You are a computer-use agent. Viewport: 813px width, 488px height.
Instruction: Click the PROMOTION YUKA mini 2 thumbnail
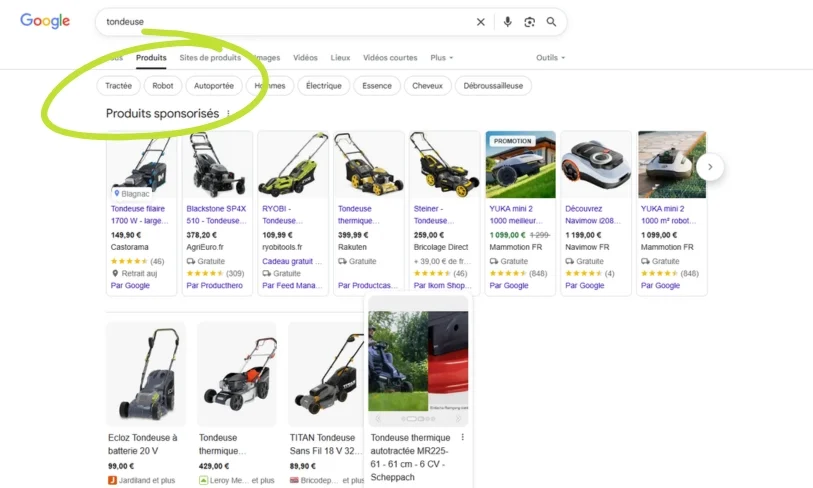520,164
